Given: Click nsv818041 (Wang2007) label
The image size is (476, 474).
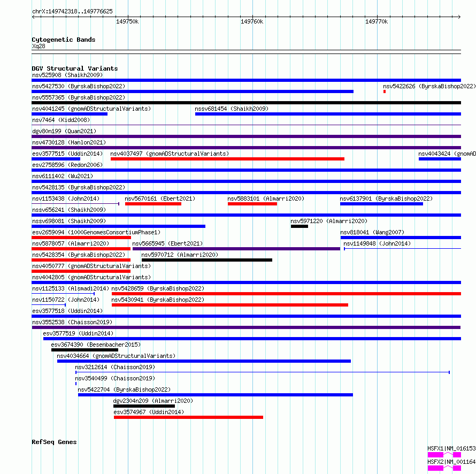Looking at the screenshot, I should coord(372,232).
